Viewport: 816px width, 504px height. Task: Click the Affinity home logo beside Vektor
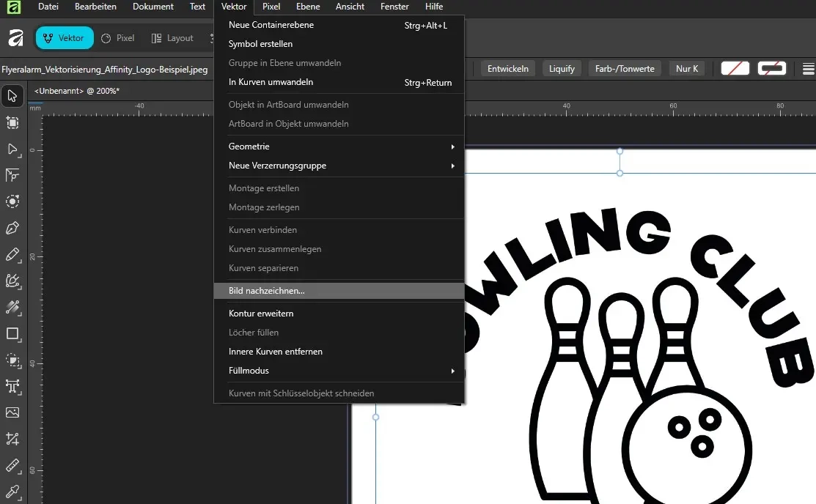15,38
